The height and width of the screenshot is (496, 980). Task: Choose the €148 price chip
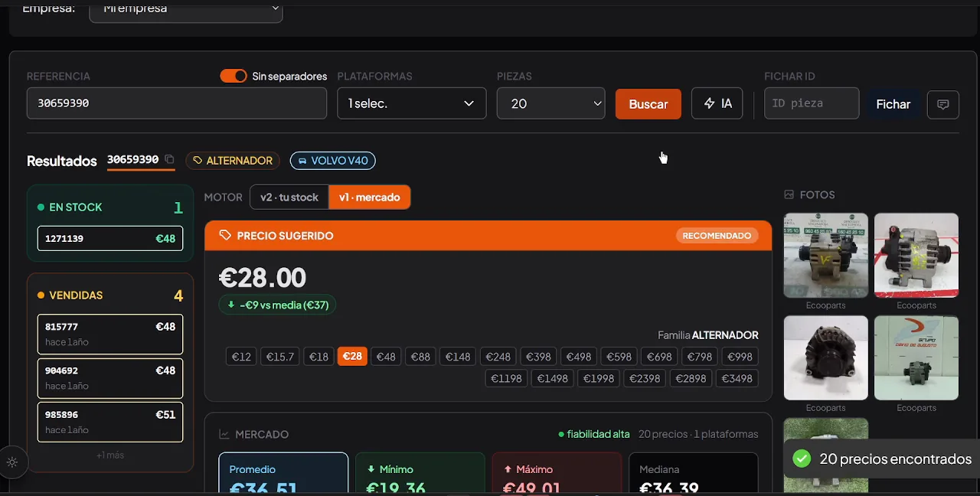click(x=458, y=357)
